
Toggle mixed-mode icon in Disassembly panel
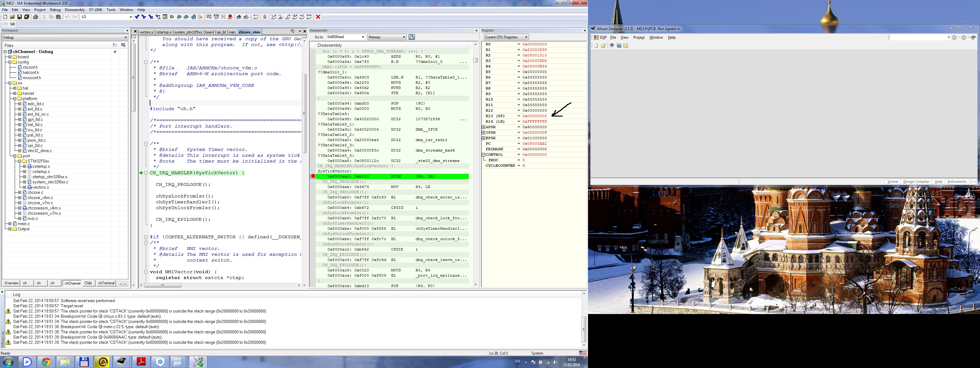pos(412,37)
